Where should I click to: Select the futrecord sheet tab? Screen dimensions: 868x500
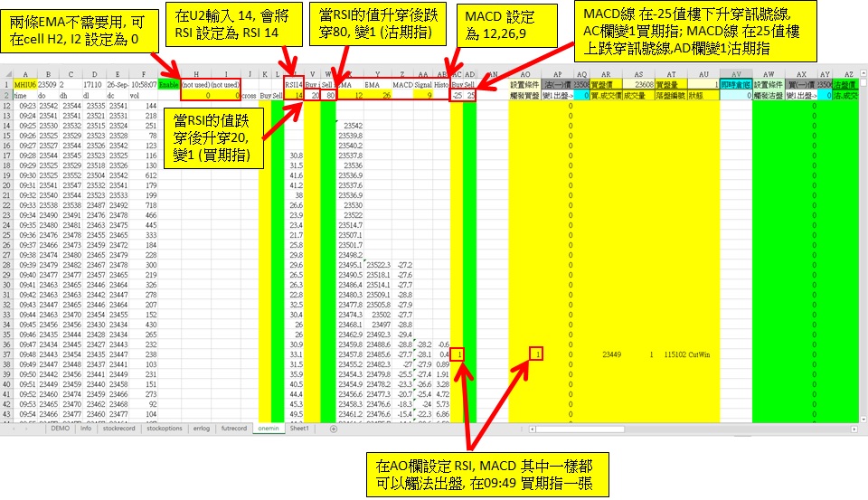tap(234, 429)
